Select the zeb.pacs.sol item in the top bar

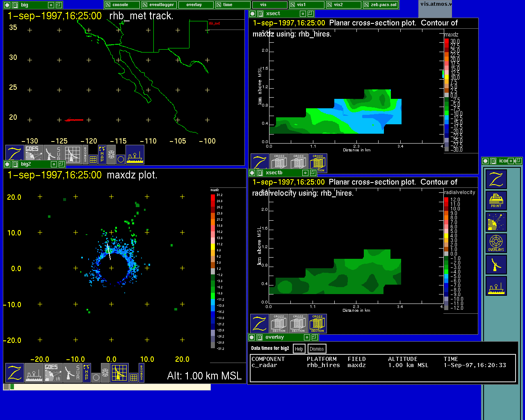pyautogui.click(x=380, y=5)
